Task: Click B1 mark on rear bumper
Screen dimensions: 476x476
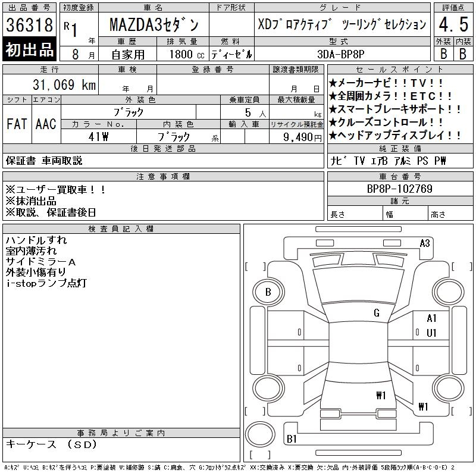Action: [292, 439]
